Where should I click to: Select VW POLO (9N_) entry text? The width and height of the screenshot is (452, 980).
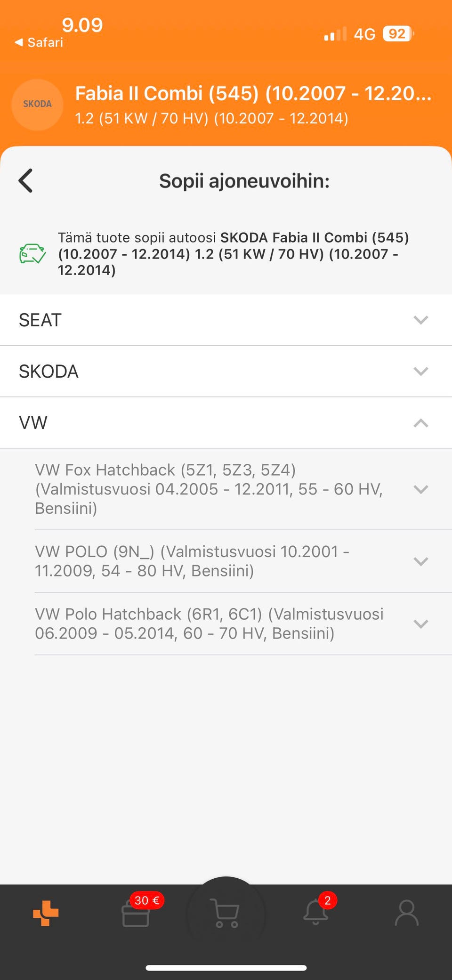coord(192,561)
